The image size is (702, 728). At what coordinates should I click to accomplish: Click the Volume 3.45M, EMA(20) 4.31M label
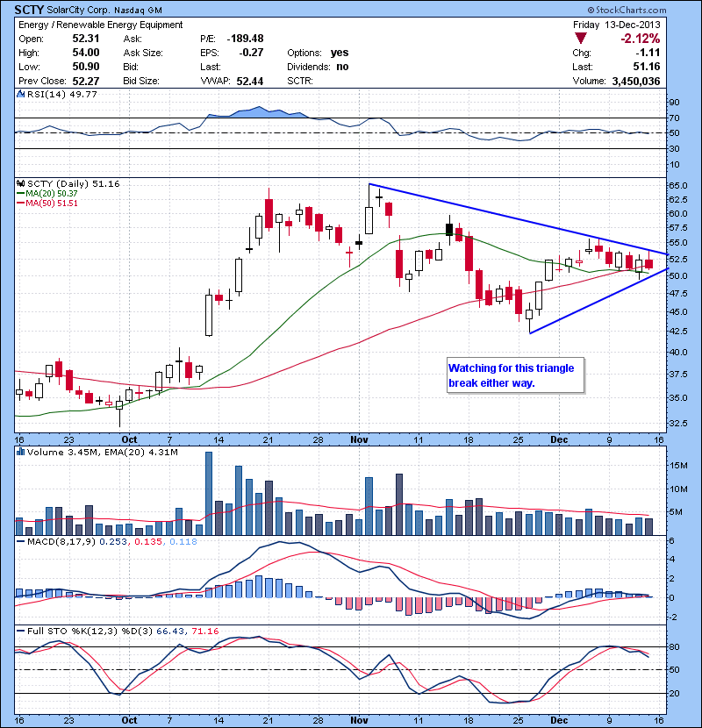tap(102, 453)
